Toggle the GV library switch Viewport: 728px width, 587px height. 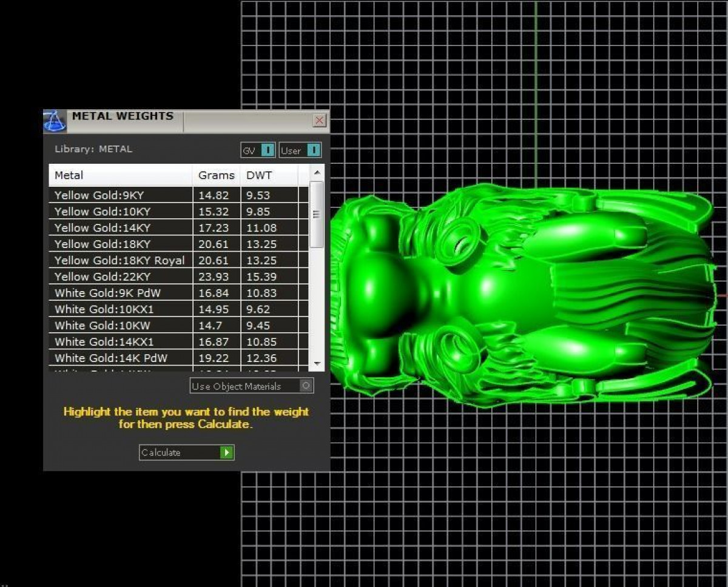[x=267, y=150]
